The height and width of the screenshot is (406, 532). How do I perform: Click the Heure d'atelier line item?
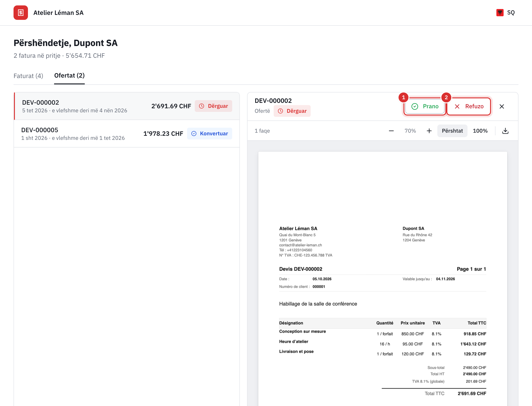coord(294,341)
